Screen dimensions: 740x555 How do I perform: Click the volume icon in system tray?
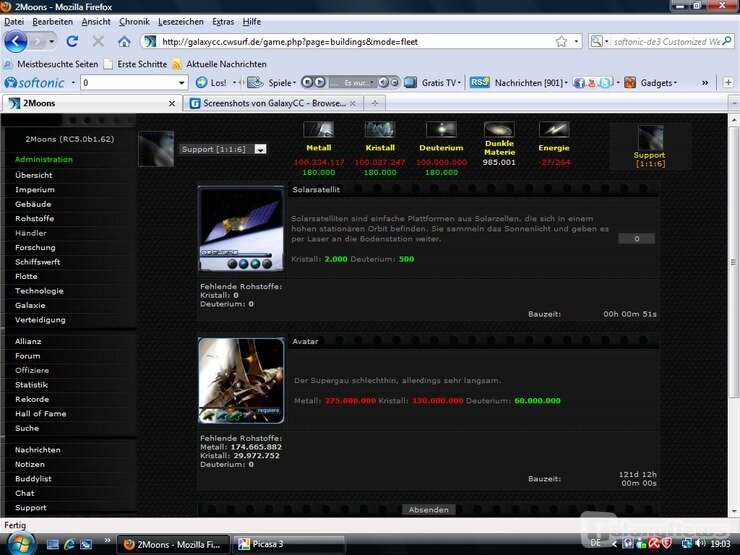coord(700,544)
